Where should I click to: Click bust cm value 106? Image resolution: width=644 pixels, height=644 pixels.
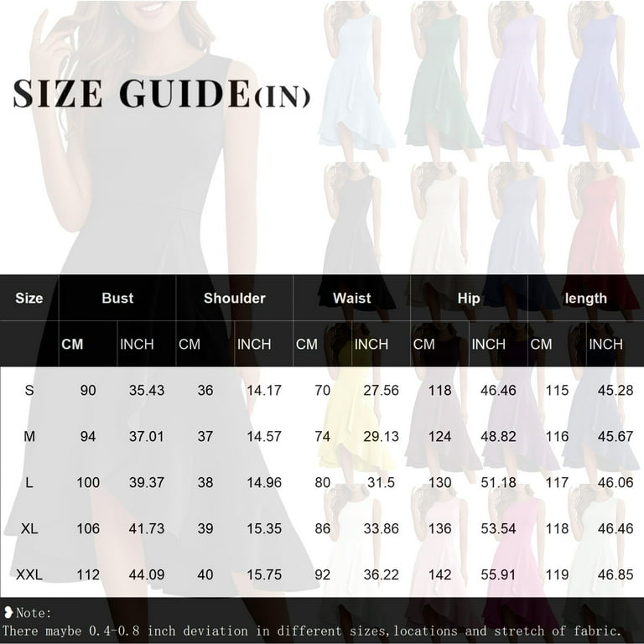(x=88, y=528)
